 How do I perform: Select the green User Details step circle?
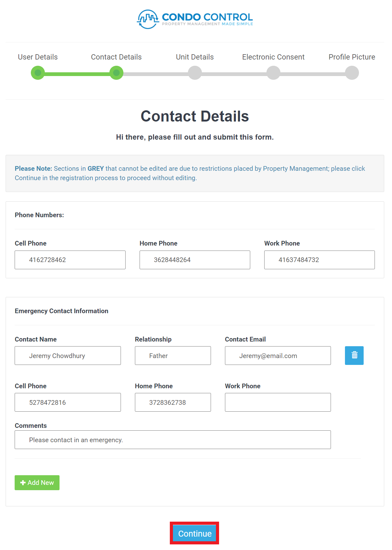[x=37, y=73]
